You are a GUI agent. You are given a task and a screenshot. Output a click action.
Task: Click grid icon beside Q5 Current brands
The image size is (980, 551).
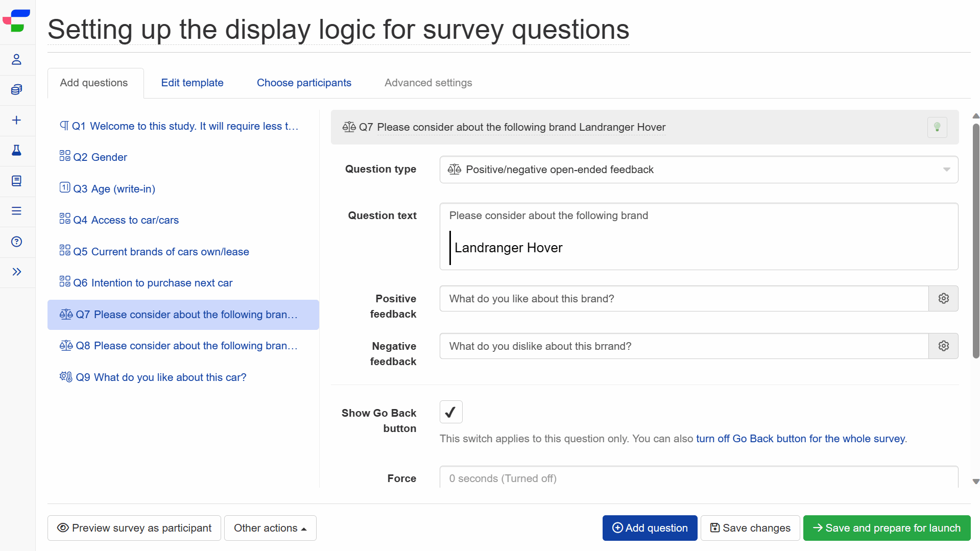coord(65,250)
